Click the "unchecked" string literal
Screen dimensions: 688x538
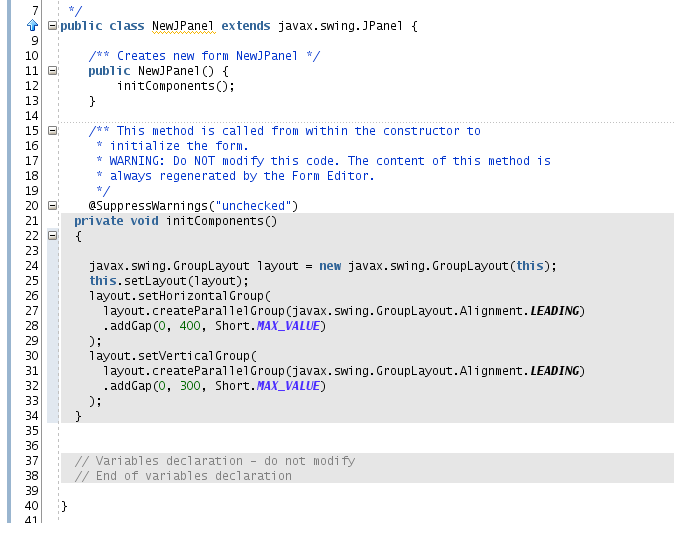coord(254,206)
